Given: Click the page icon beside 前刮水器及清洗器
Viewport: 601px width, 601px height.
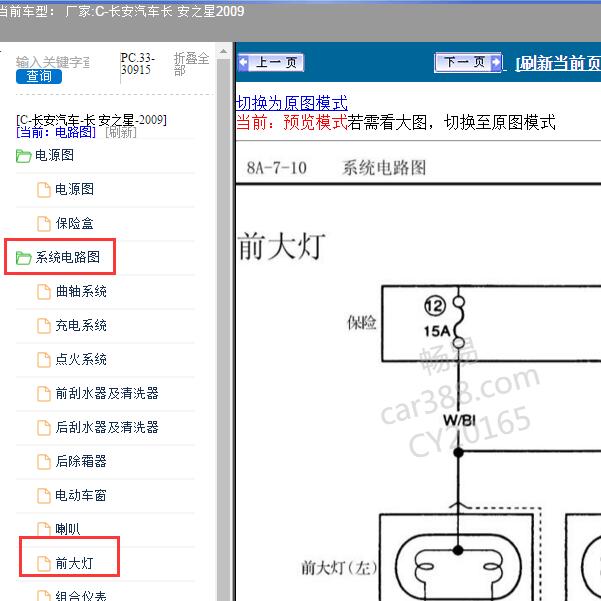Looking at the screenshot, I should 44,394.
